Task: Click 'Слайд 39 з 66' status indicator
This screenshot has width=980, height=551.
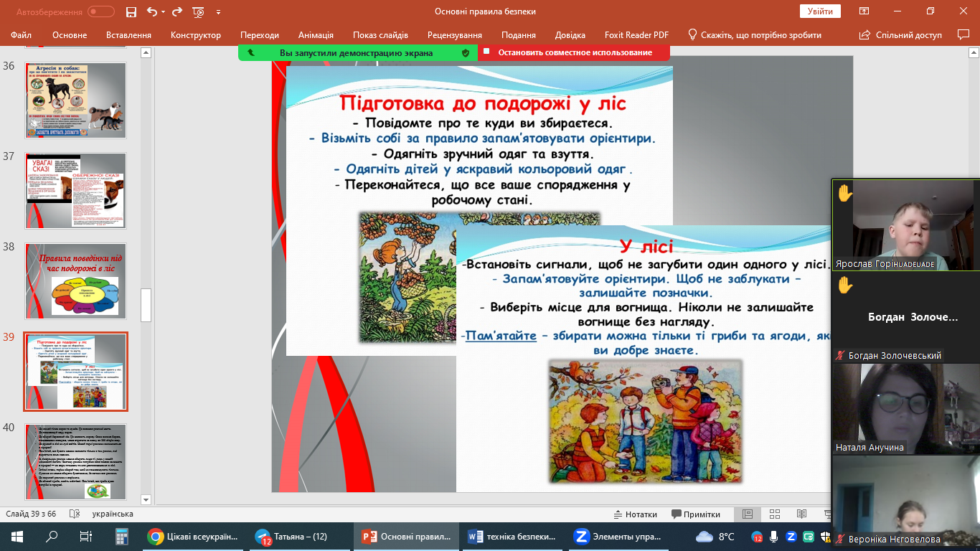Action: pyautogui.click(x=31, y=514)
